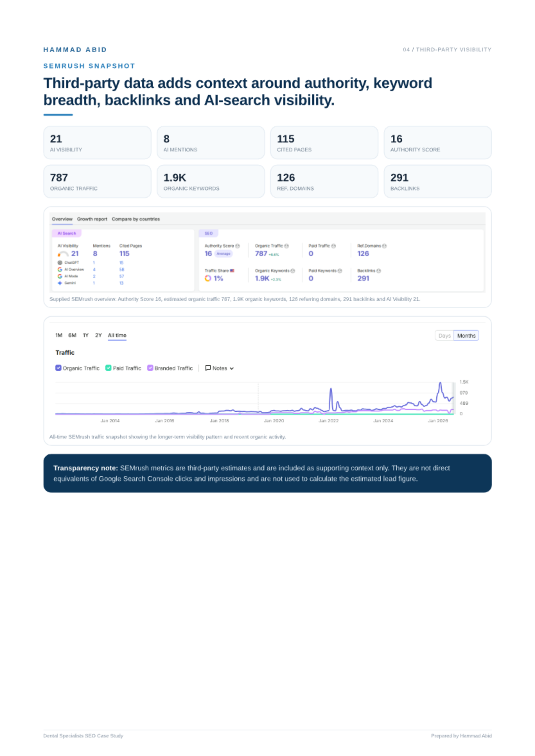
Task: Switch chart granularity to Months
Action: pos(466,336)
